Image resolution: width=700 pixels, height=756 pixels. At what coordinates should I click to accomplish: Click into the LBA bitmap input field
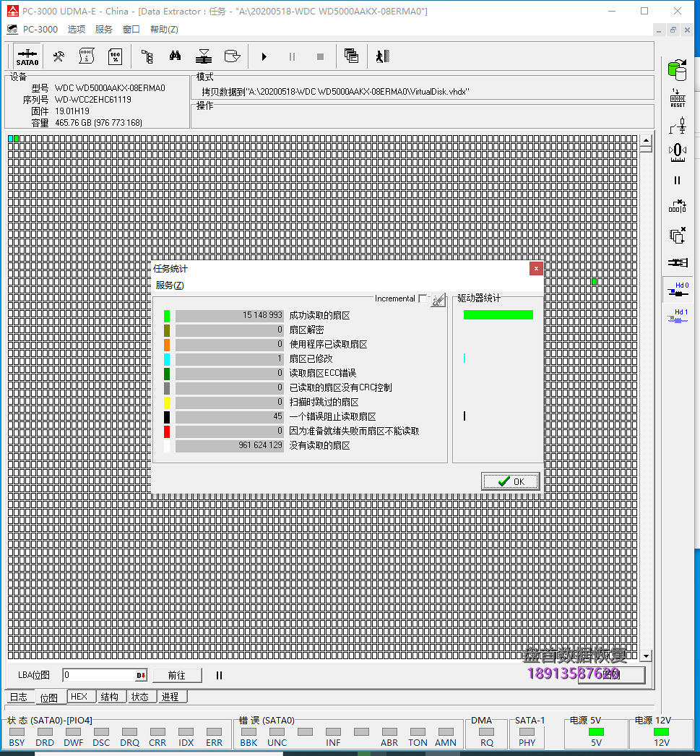pos(98,676)
